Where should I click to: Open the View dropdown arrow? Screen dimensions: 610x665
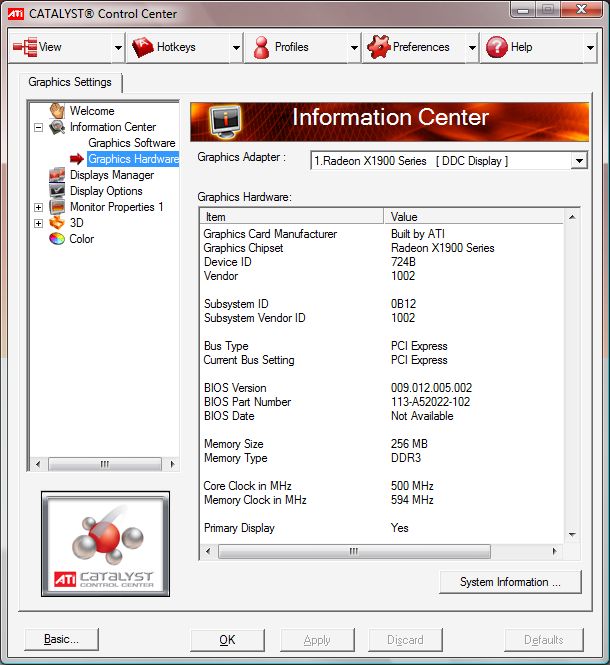[x=118, y=48]
